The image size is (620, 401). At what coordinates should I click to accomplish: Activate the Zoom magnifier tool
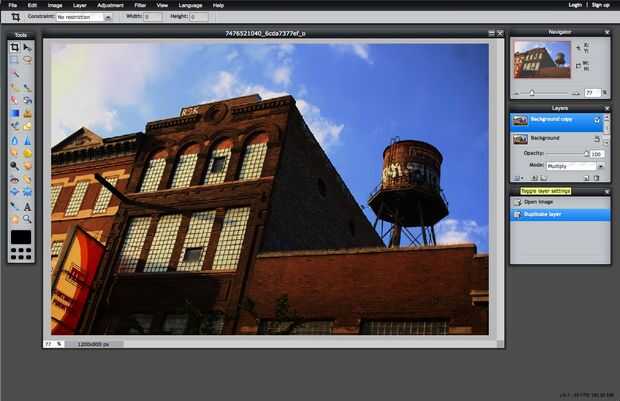27,219
